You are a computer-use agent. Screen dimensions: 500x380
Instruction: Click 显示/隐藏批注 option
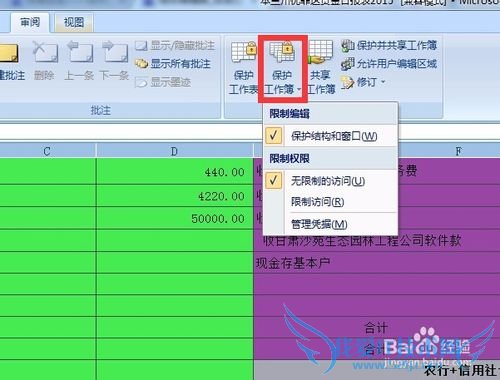175,46
